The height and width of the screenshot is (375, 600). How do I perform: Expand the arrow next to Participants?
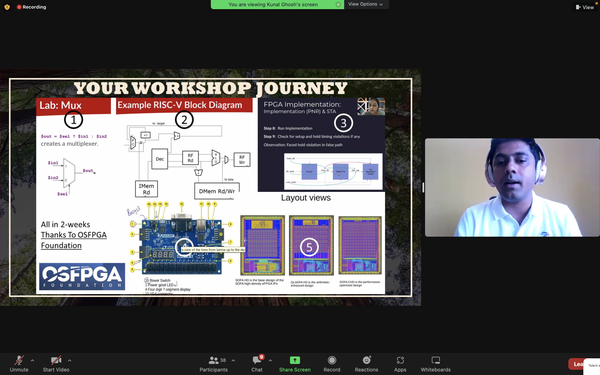click(x=233, y=360)
